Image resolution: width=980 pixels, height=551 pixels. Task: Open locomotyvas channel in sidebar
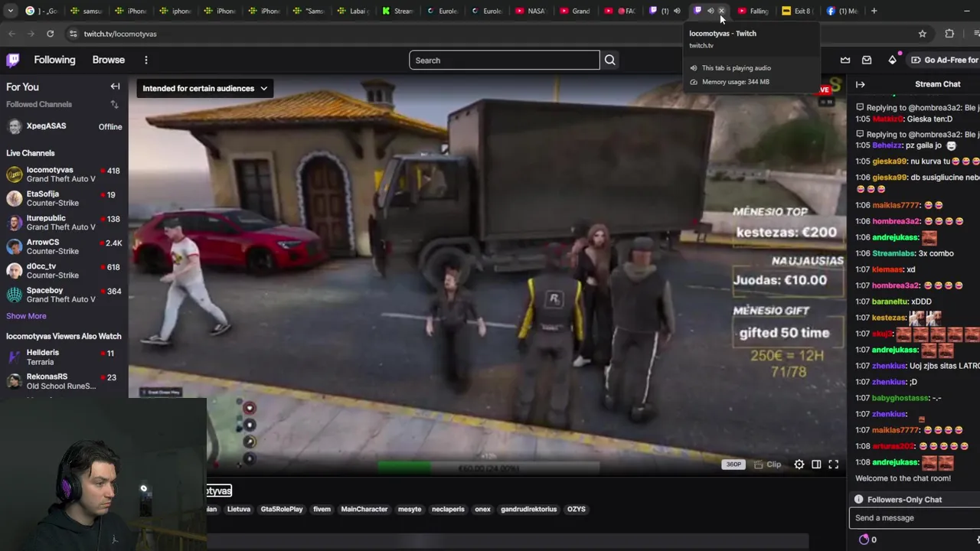pos(64,174)
